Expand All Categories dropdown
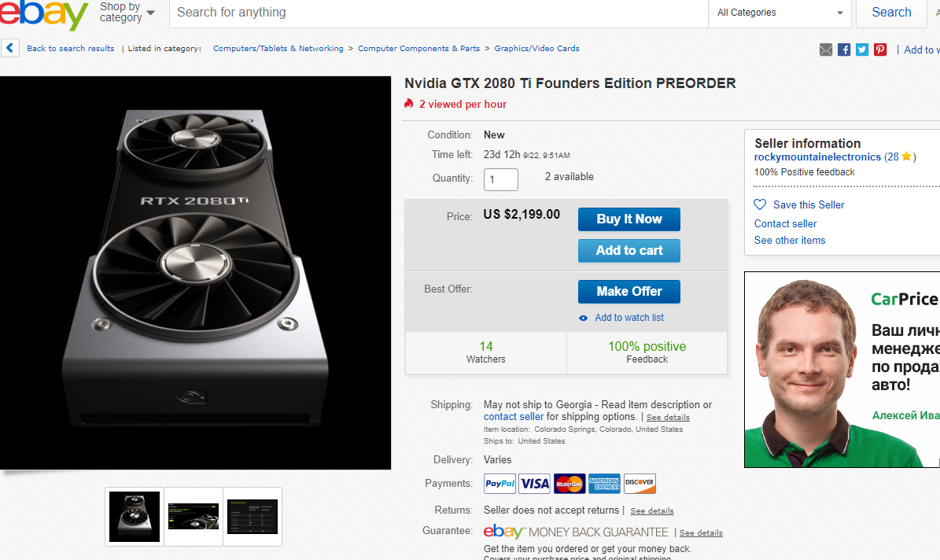This screenshot has height=560, width=940. (780, 13)
